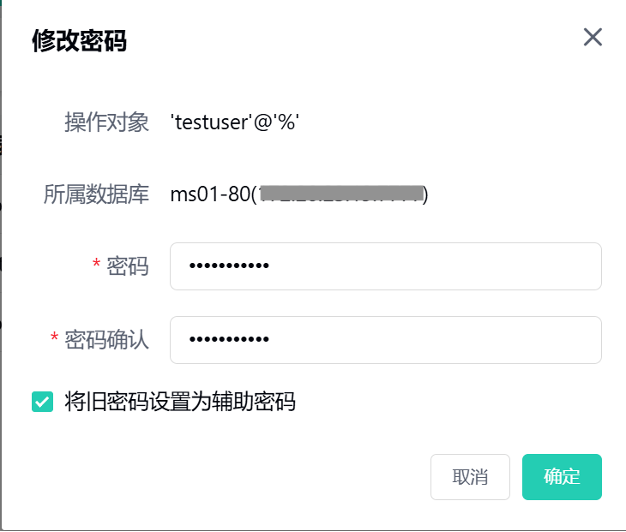Toggle 将旧密码设置为辅助密码 checkbox
The height and width of the screenshot is (532, 626).
click(x=42, y=401)
